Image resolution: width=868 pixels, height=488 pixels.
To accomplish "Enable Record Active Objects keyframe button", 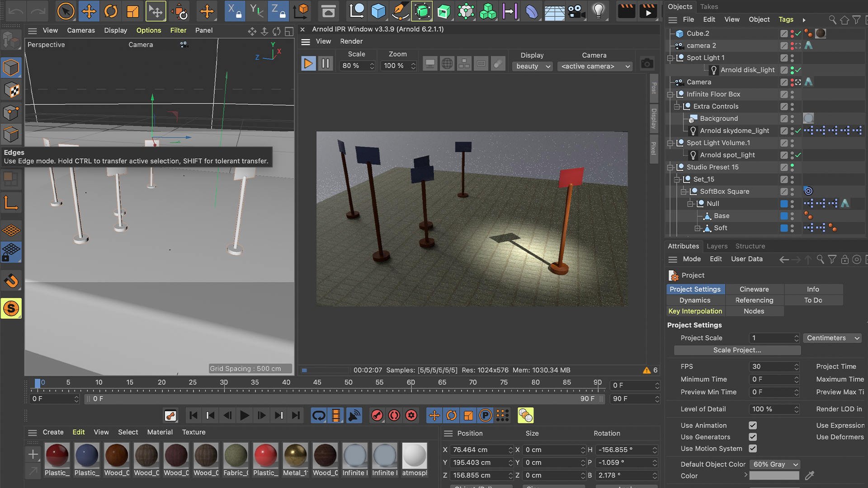I will [377, 415].
